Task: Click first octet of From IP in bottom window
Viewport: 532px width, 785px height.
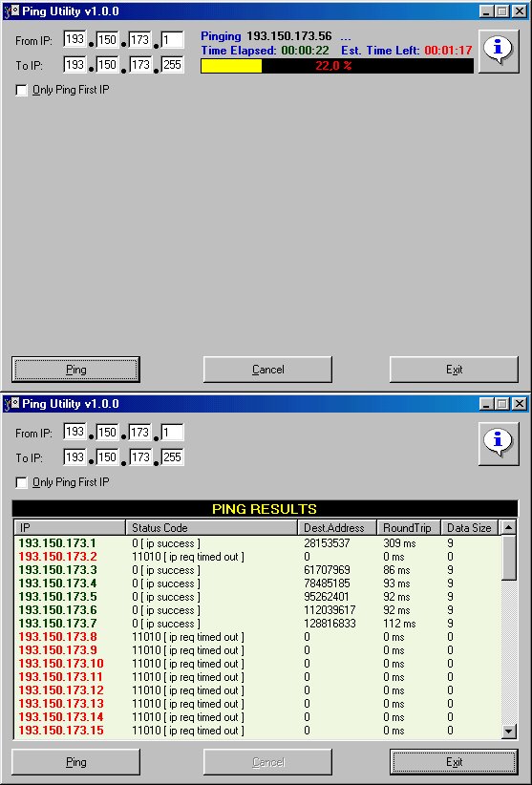Action: coord(75,432)
